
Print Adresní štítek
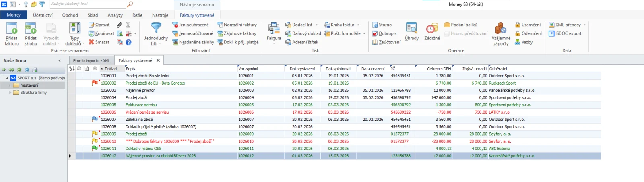(301, 42)
